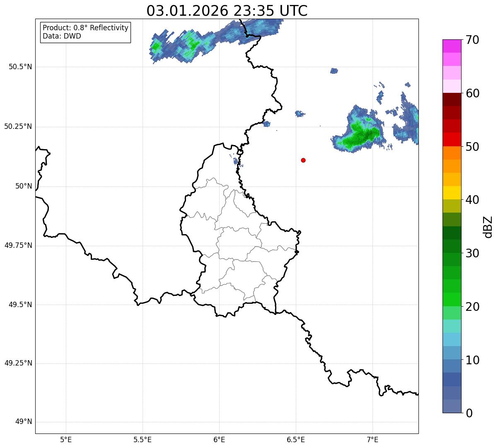Image resolution: width=498 pixels, height=448 pixels.
Task: Click the colorbar tick label '0'
Action: click(469, 413)
